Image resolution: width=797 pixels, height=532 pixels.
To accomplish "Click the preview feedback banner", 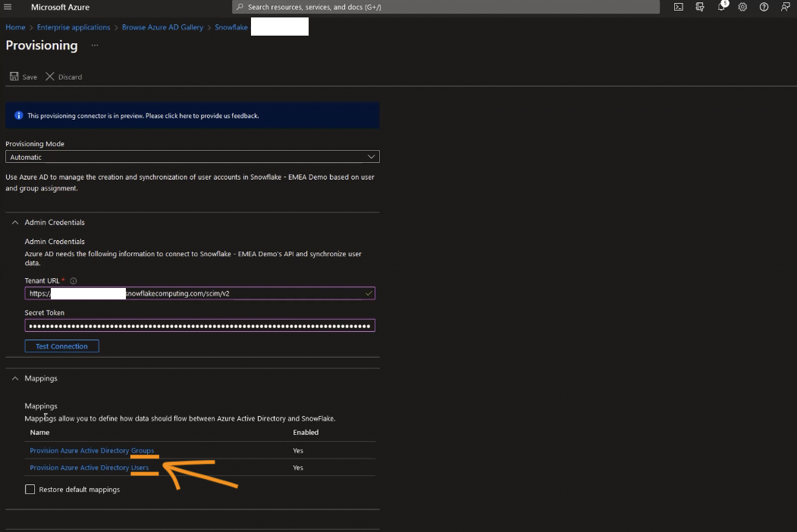I will tap(193, 115).
